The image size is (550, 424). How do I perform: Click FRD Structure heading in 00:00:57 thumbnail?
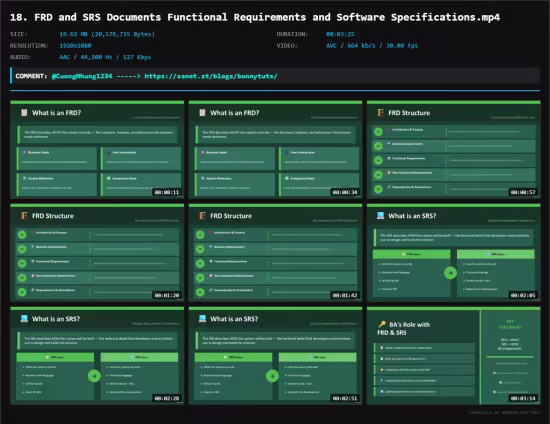[x=409, y=113]
